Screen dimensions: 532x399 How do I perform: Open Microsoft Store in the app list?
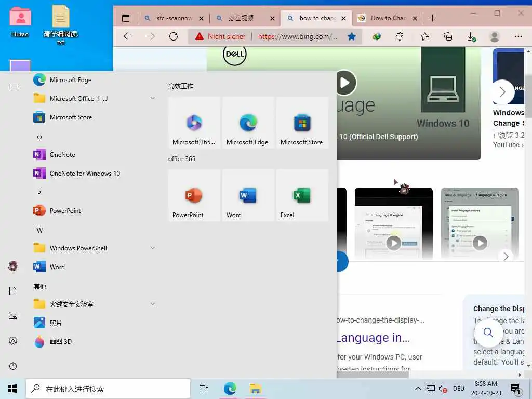[94, 117]
